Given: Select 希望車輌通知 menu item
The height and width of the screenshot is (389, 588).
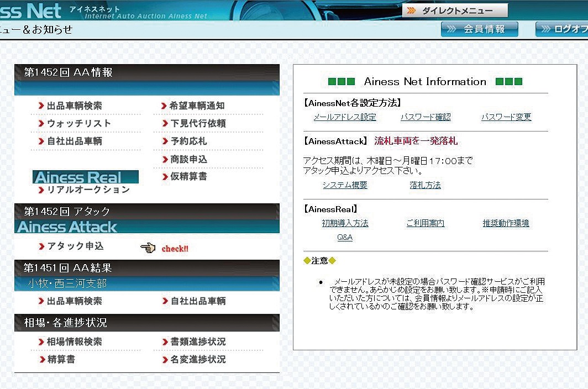Looking at the screenshot, I should click(x=193, y=106).
